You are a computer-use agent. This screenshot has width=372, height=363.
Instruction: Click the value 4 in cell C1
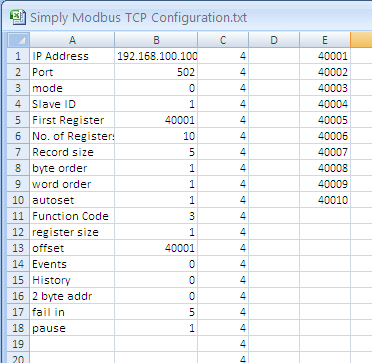click(x=223, y=56)
